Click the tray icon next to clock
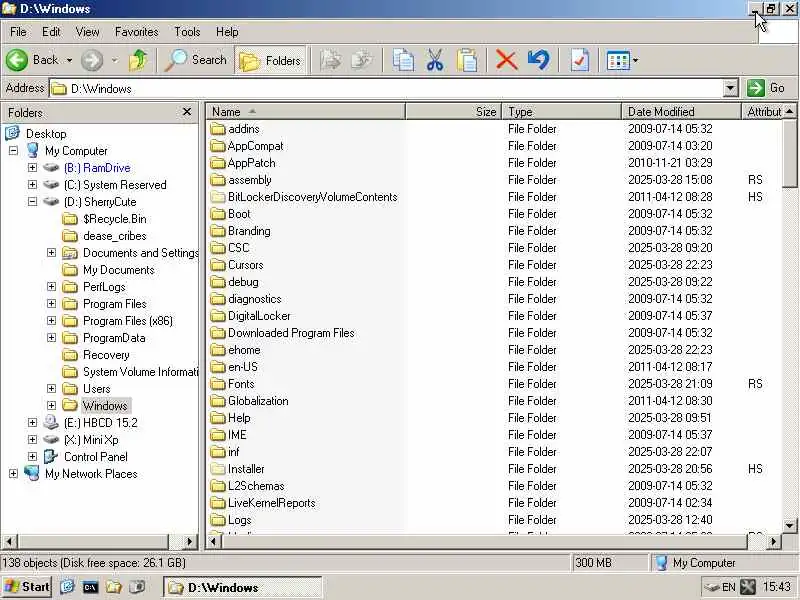 click(748, 587)
